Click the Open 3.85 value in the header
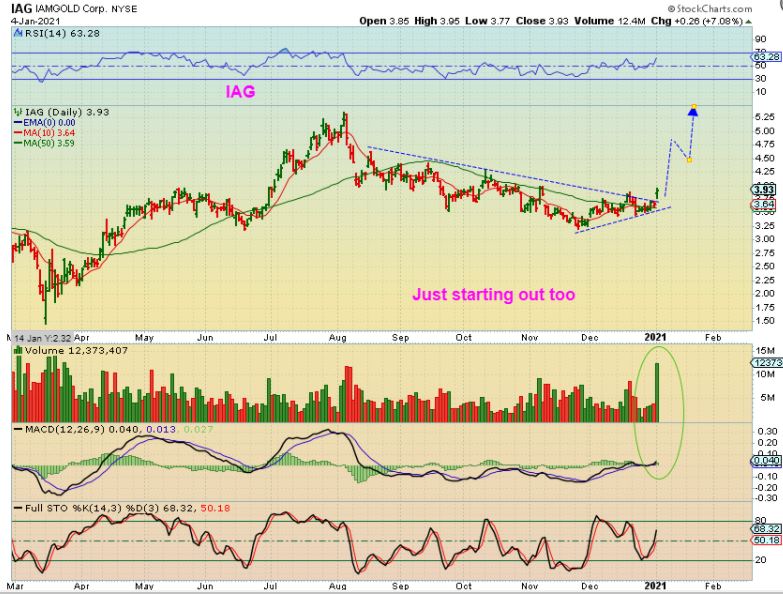 384,21
